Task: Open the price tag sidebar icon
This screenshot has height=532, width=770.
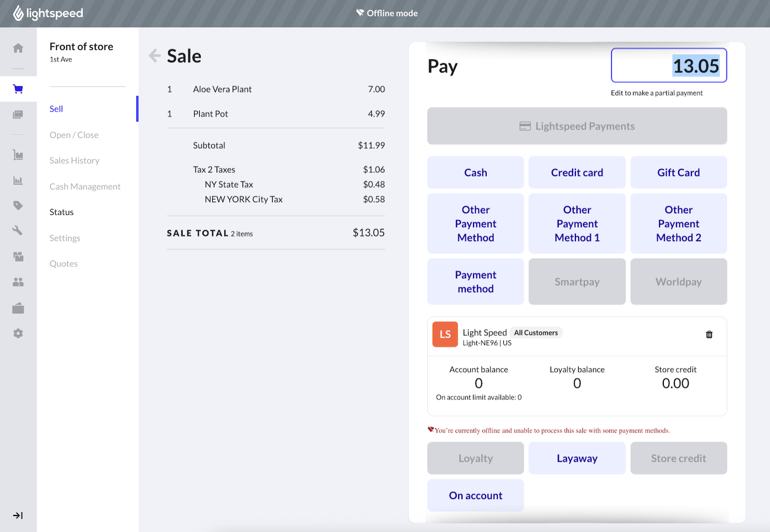Action: coord(18,206)
